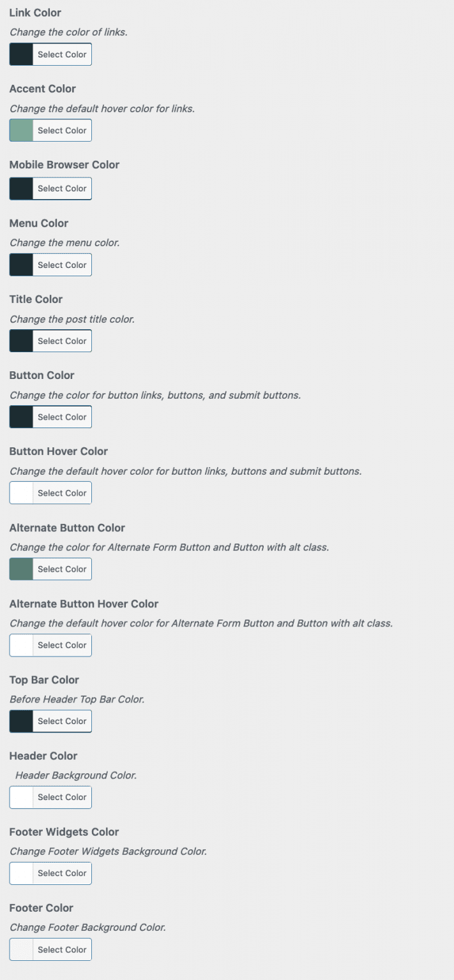
Task: Click Select Color for Accent Color
Action: pos(62,130)
